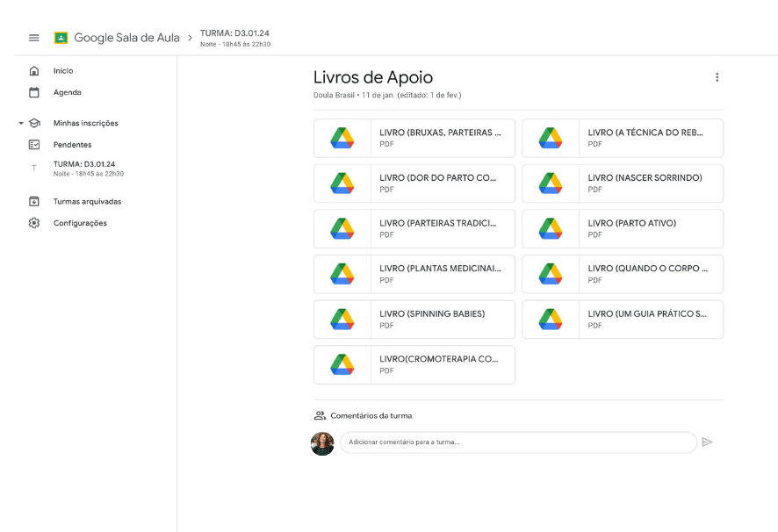The height and width of the screenshot is (532, 778).
Task: Click the Início home icon
Action: click(34, 70)
